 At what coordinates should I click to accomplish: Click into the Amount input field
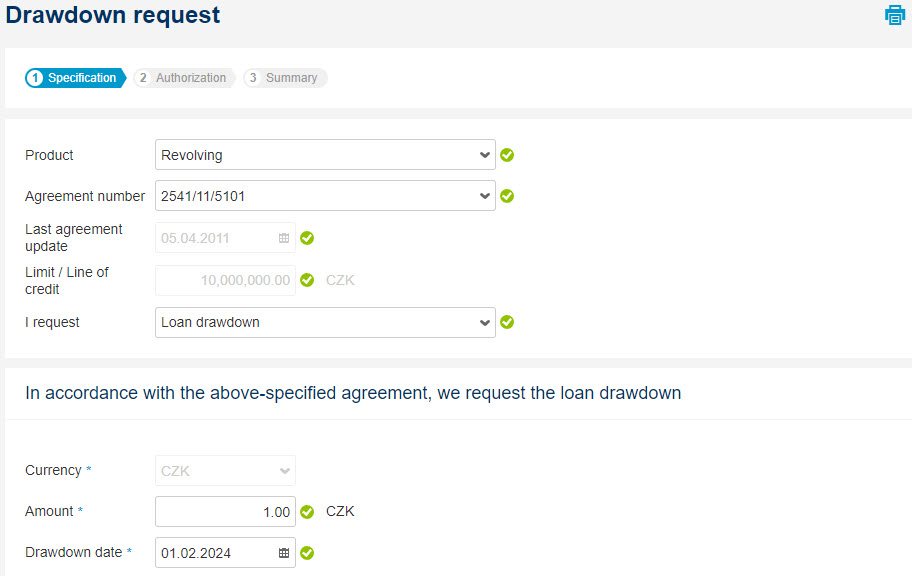225,511
